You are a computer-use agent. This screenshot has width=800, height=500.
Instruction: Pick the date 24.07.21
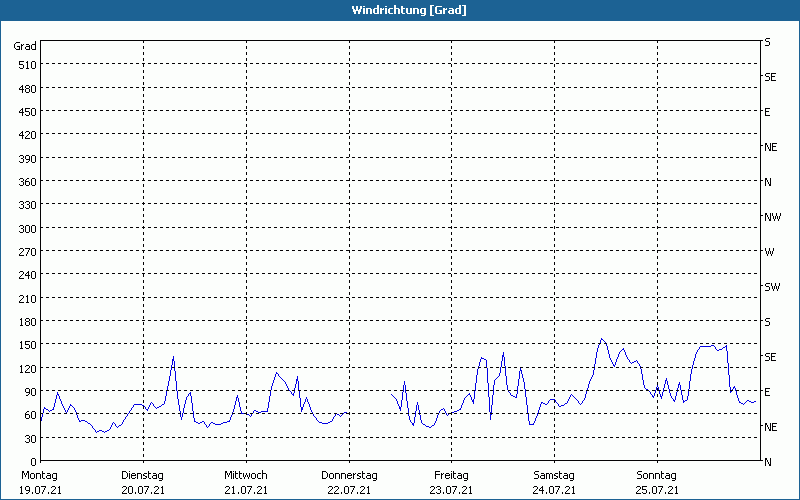pos(554,491)
